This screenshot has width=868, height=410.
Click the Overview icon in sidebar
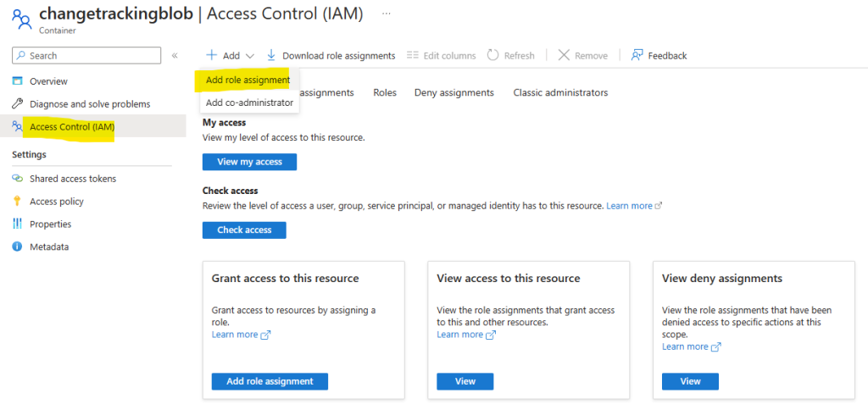(18, 81)
